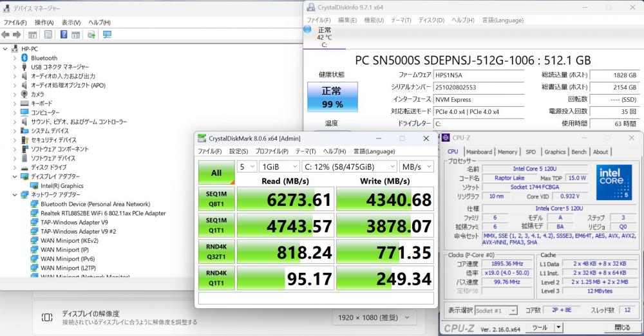Click the ツール button in CPU-Z
This screenshot has height=336, width=644.
tap(539, 328)
